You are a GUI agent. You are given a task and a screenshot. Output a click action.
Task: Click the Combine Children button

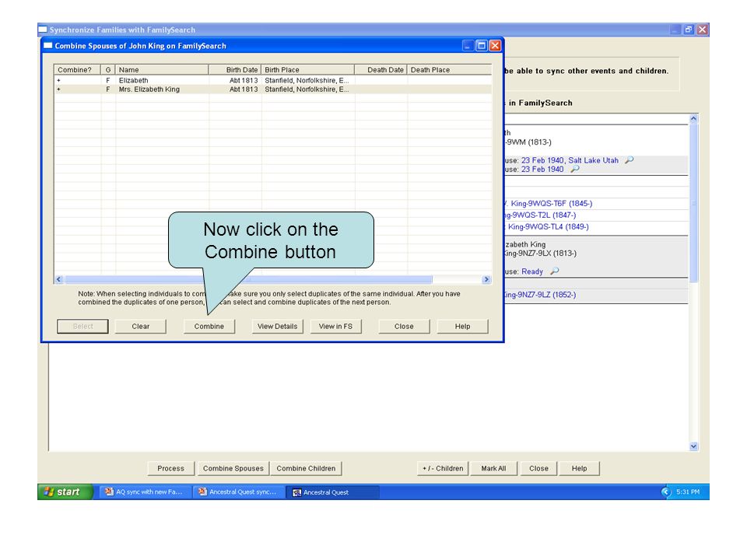306,468
